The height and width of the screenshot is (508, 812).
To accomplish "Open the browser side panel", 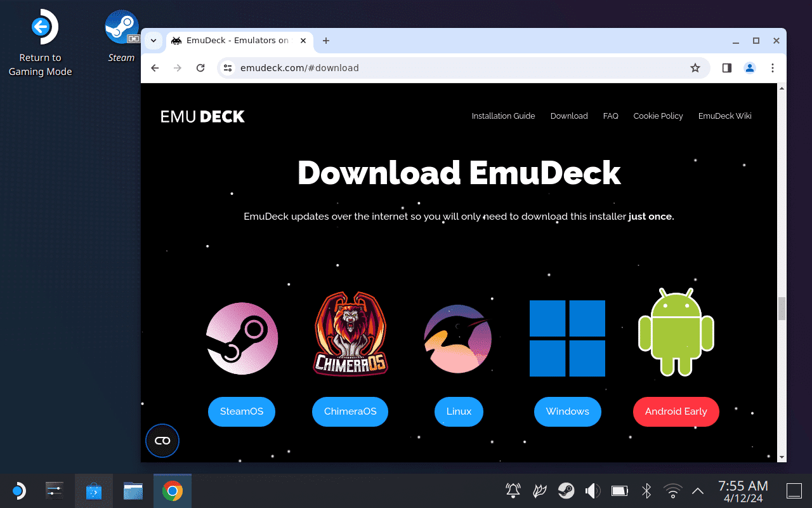I will 727,68.
